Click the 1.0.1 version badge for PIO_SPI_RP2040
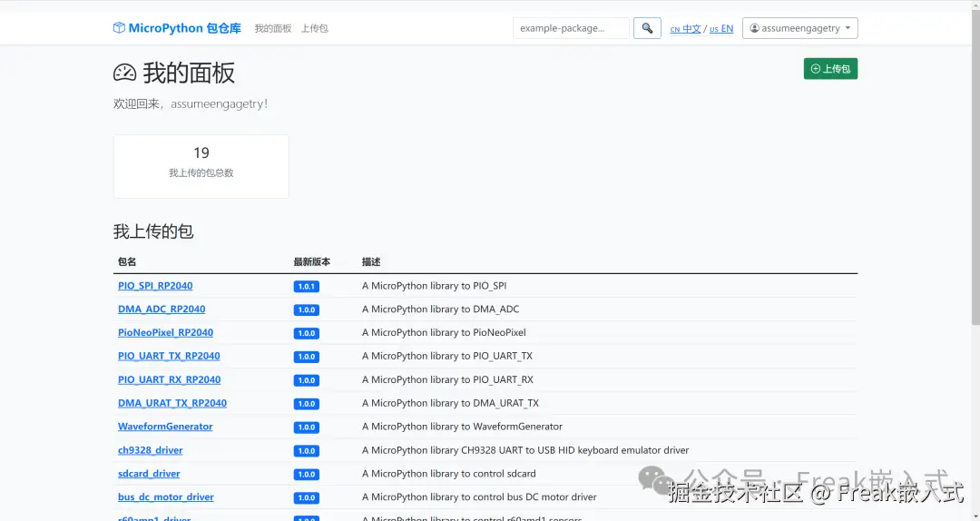The width and height of the screenshot is (980, 521). 307,287
